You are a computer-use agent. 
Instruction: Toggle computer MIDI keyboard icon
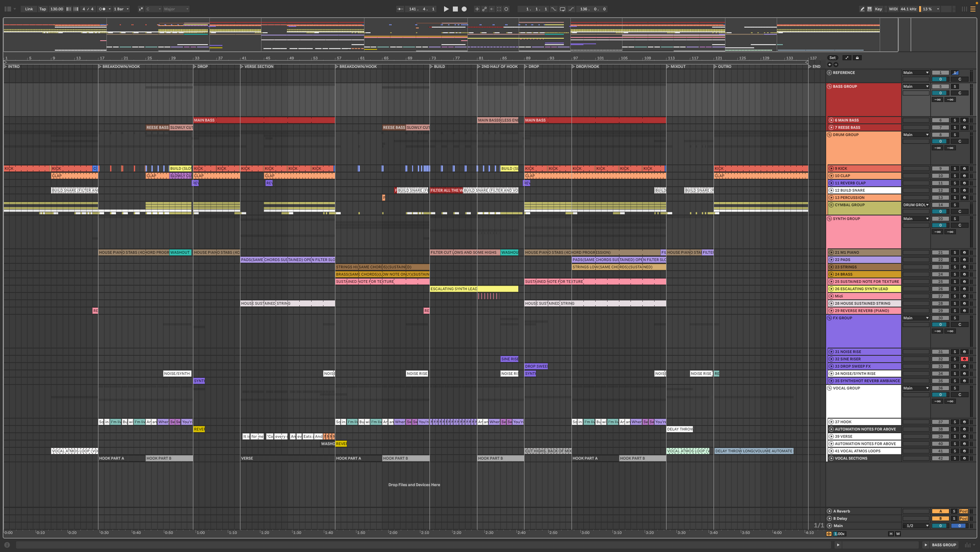pos(869,9)
